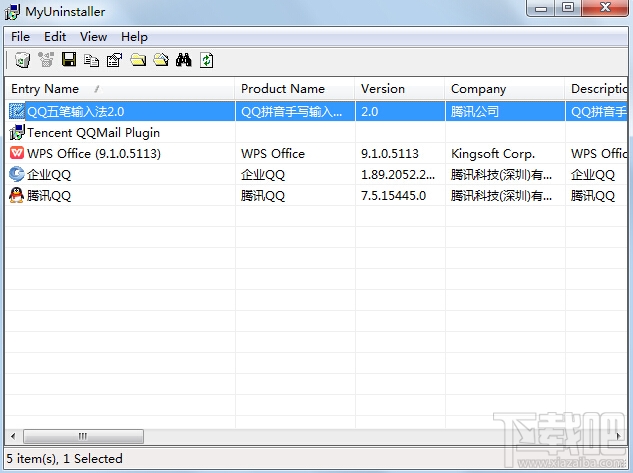Select the QQ五笔输入法2.0 entry
The height and width of the screenshot is (473, 633).
pos(76,111)
